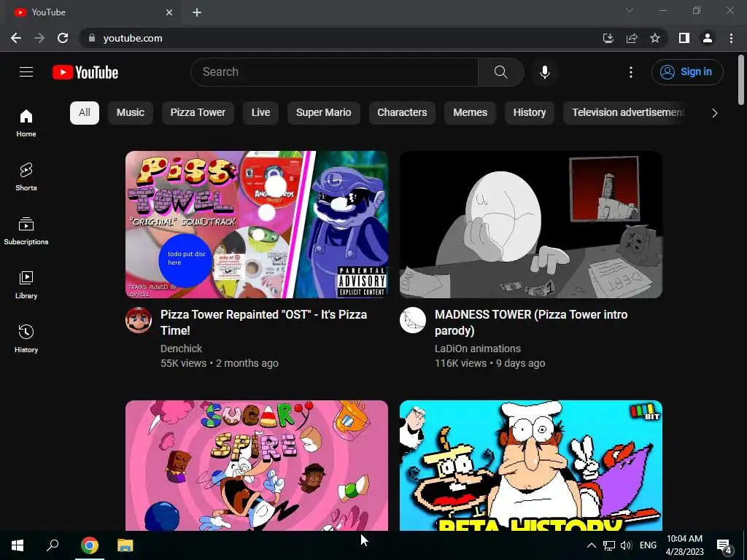747x560 pixels.
Task: Open Denchick channel avatar
Action: [x=139, y=320]
